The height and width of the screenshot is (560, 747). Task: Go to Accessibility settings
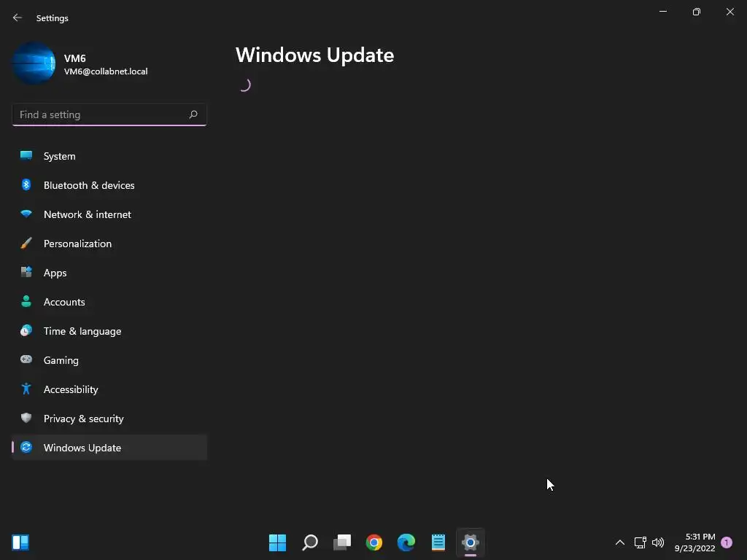(109, 389)
